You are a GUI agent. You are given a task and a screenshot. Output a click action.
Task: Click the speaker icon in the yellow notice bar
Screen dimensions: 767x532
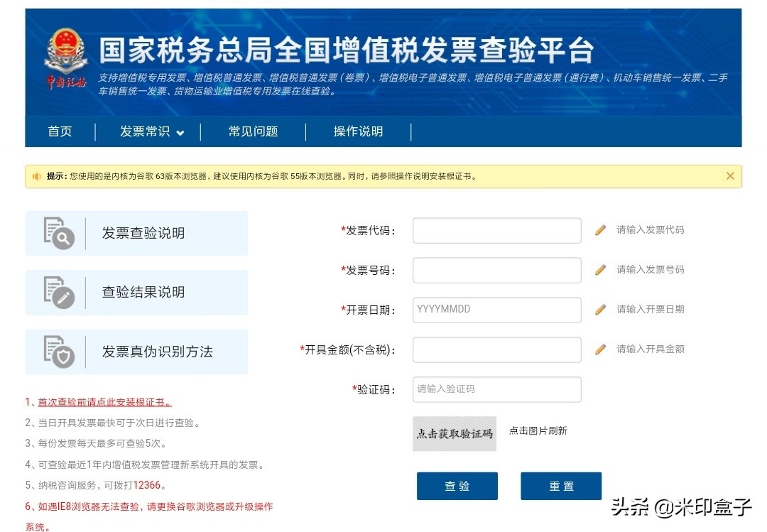click(x=36, y=175)
